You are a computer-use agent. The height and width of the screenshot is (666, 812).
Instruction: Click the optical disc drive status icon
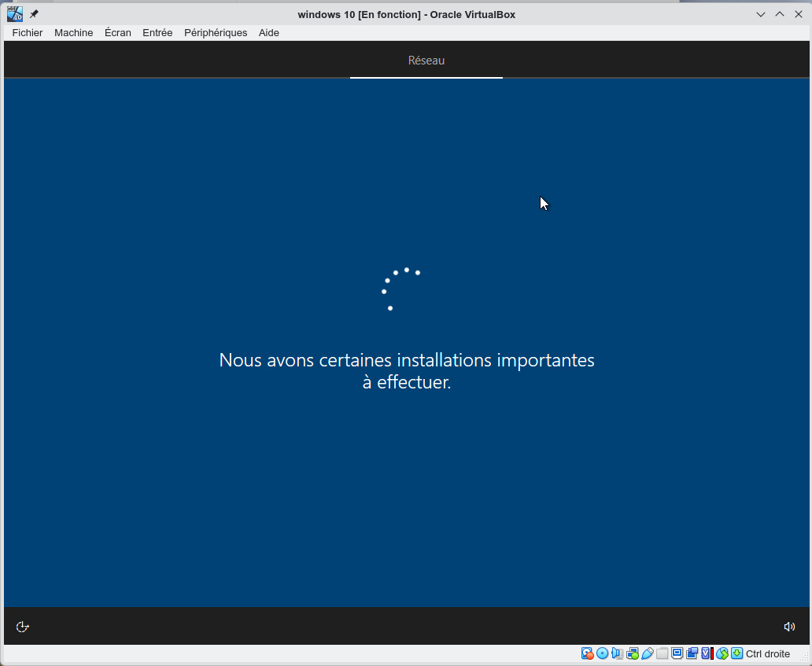[x=603, y=653]
